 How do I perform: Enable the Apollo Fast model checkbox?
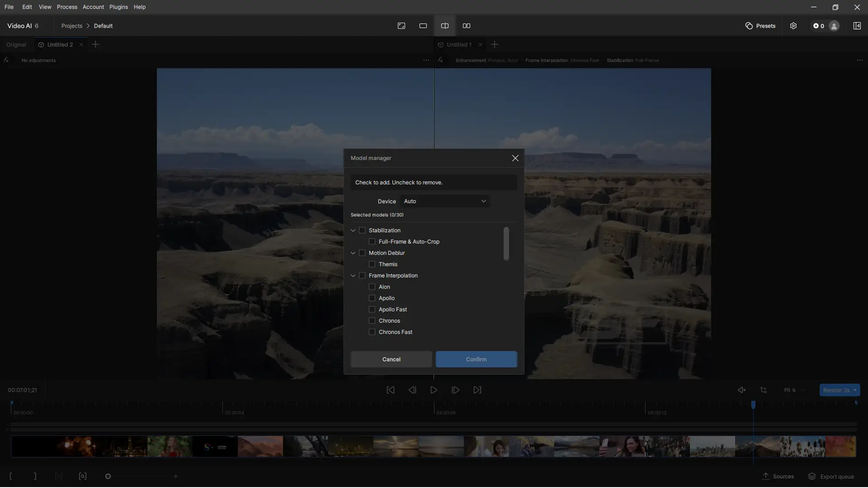(x=372, y=310)
